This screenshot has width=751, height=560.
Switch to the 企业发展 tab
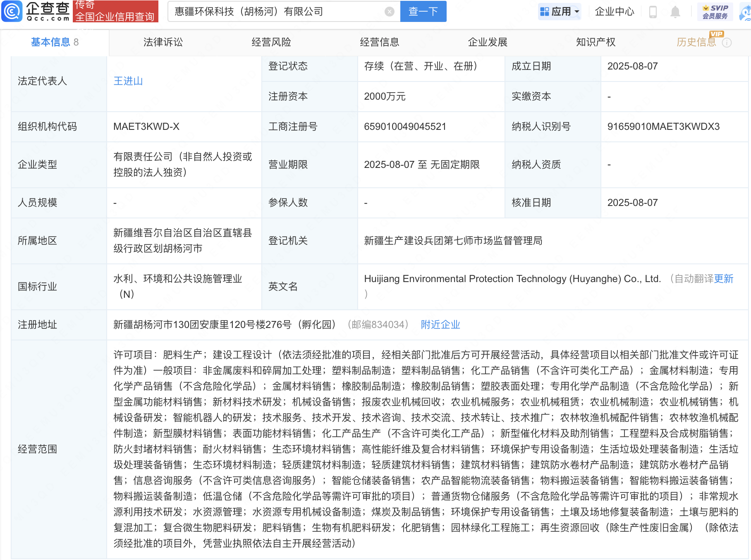[488, 42]
